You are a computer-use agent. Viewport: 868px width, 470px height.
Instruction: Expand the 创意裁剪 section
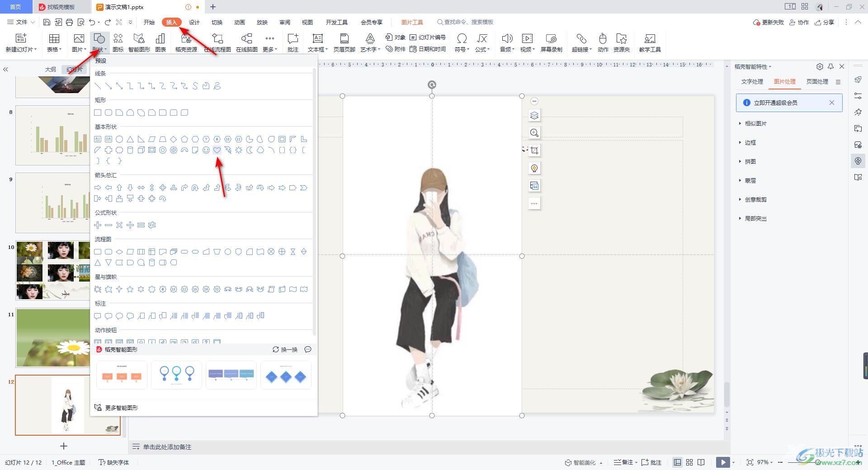[x=755, y=199]
